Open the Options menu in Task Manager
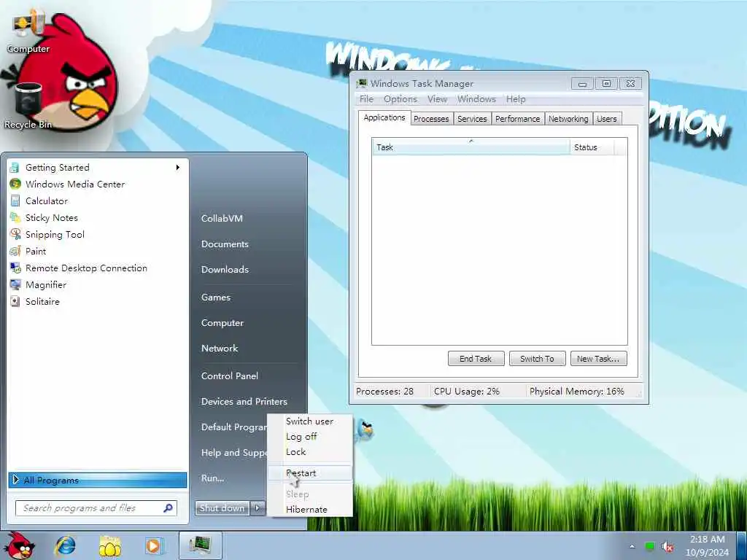This screenshot has height=560, width=747. (x=400, y=99)
